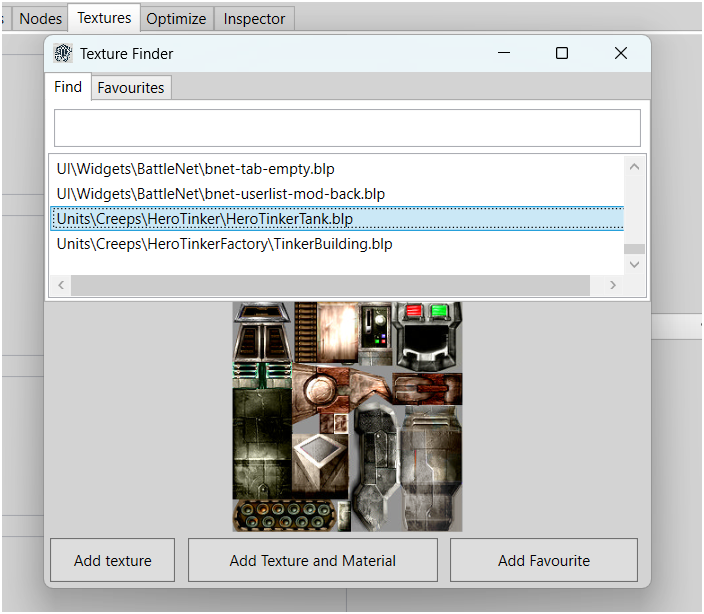Select HeroTinkerTank.blp texture row
Viewport: 704px width, 614px height.
point(337,219)
